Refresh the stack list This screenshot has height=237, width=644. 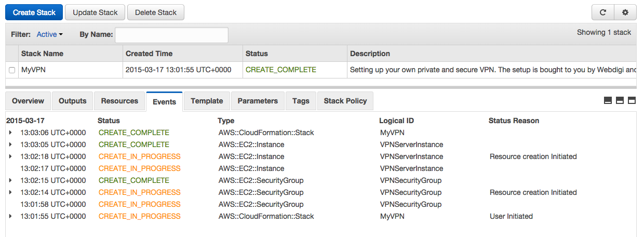tap(603, 12)
